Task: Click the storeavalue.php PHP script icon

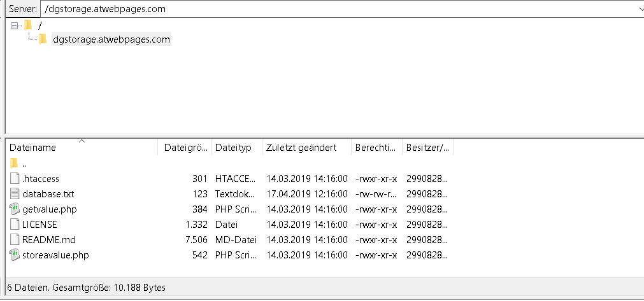Action: 15,255
